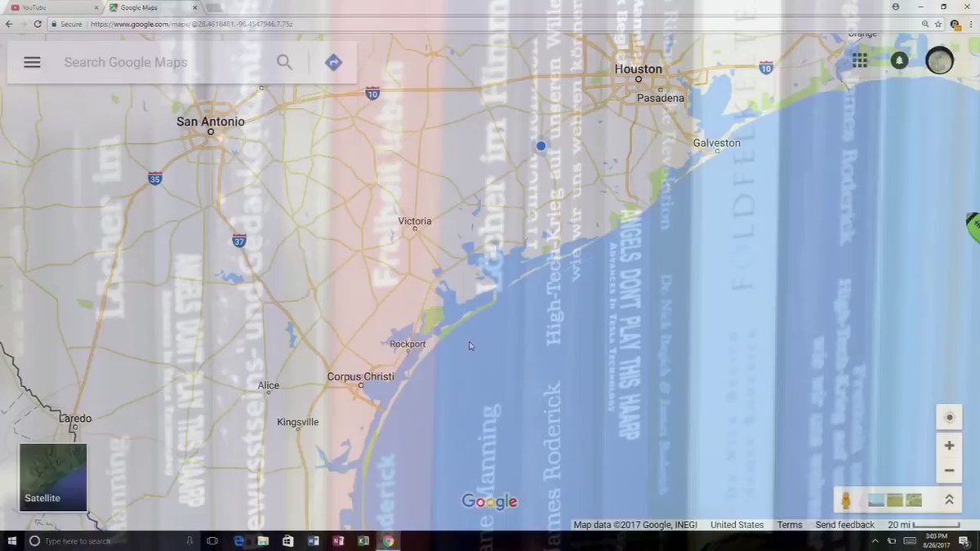Open OneNote from taskbar

click(338, 541)
